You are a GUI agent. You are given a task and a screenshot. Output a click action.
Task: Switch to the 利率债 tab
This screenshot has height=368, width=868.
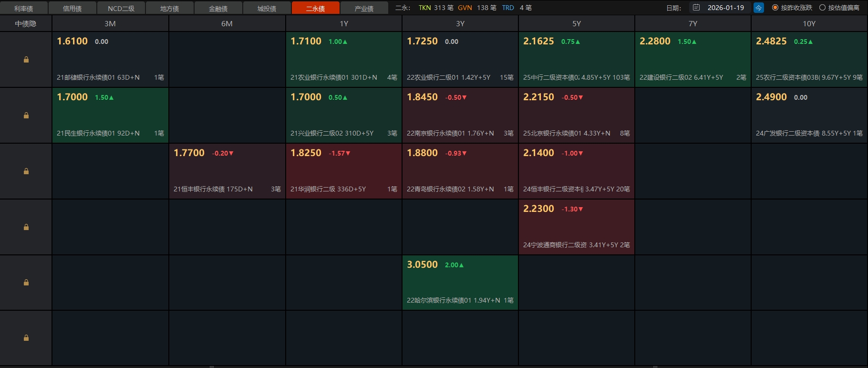pos(24,9)
